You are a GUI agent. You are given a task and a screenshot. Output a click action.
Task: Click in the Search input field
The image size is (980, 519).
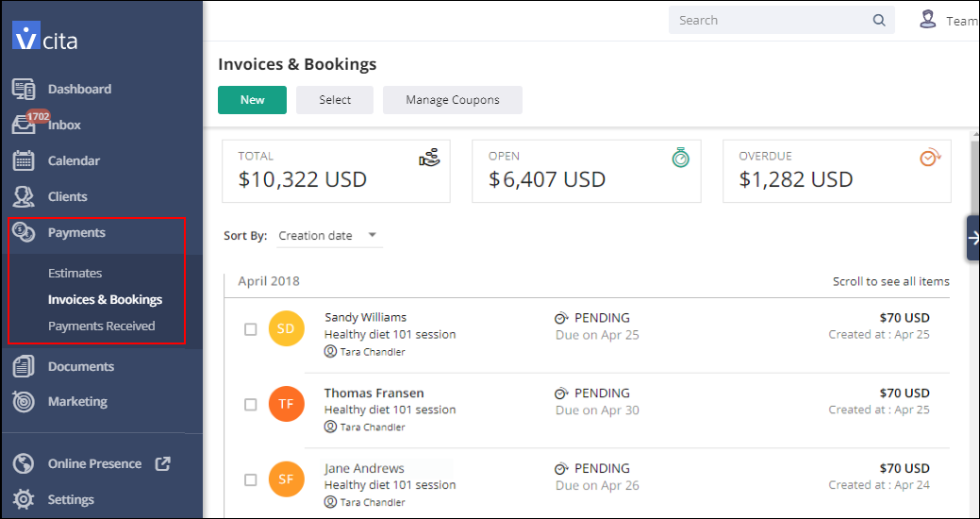(769, 21)
